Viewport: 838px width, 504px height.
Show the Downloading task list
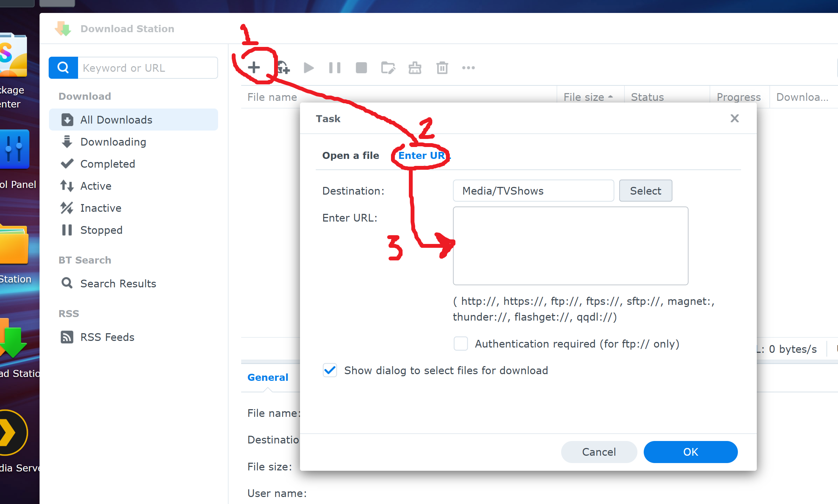[x=133, y=142]
